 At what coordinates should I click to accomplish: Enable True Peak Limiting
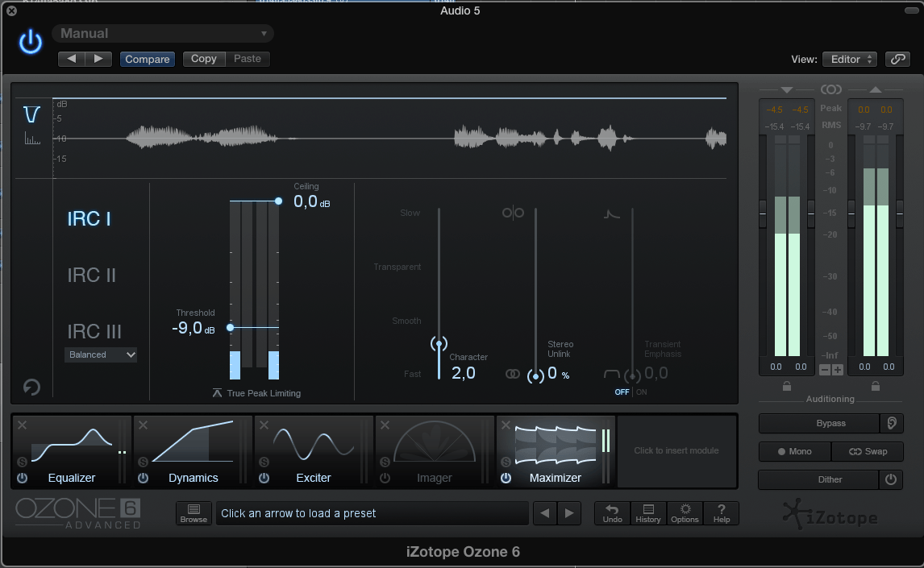pyautogui.click(x=256, y=393)
